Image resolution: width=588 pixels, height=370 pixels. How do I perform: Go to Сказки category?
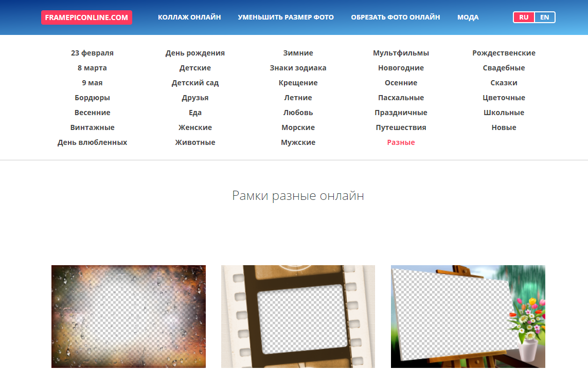click(504, 83)
